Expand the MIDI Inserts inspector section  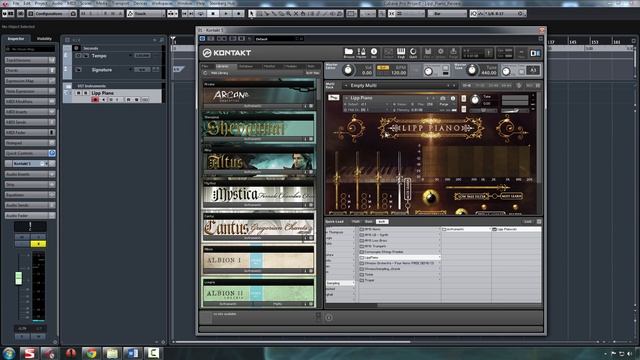click(x=30, y=111)
